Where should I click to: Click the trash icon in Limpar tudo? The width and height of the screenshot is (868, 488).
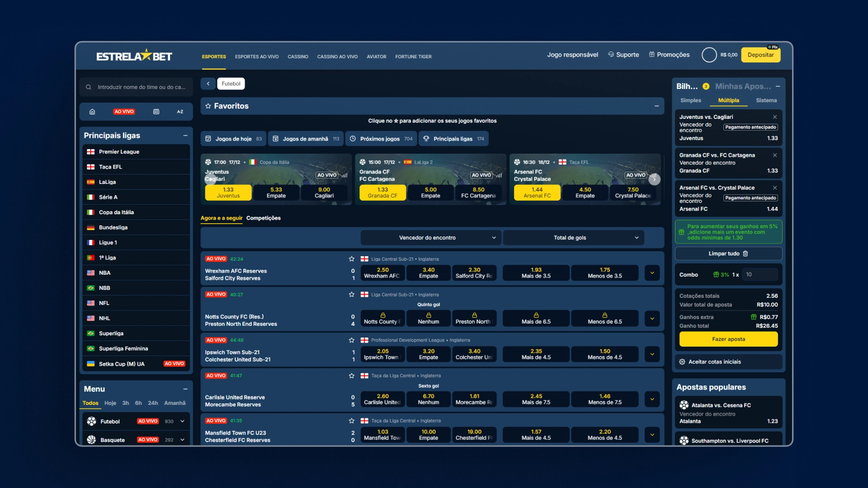pyautogui.click(x=745, y=253)
